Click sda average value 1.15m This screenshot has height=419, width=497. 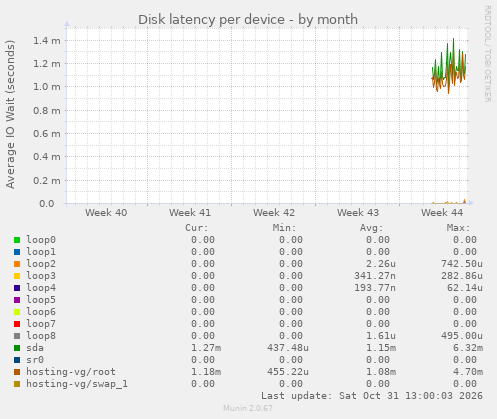(381, 348)
